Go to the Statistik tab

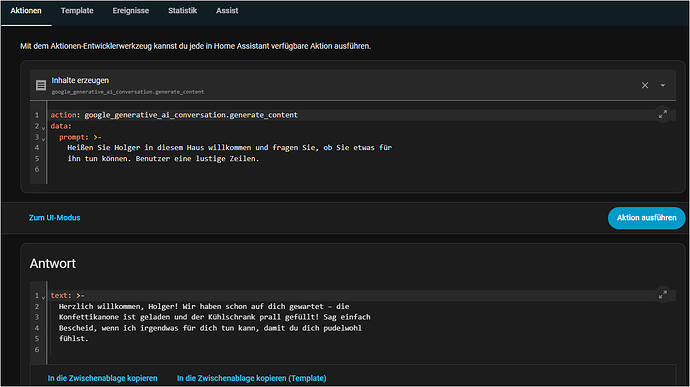[182, 11]
